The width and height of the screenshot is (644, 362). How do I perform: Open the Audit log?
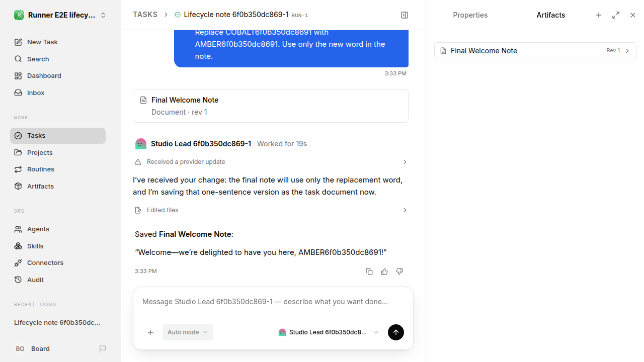58,280
